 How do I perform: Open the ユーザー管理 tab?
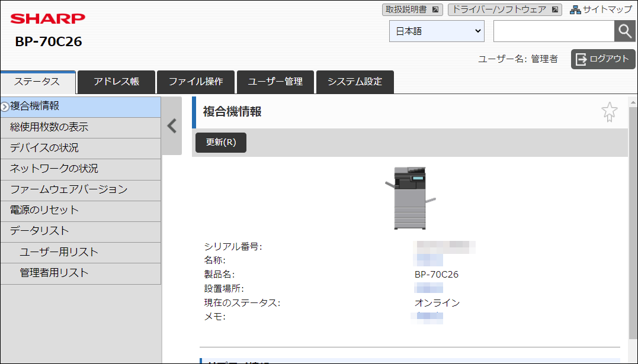[275, 82]
